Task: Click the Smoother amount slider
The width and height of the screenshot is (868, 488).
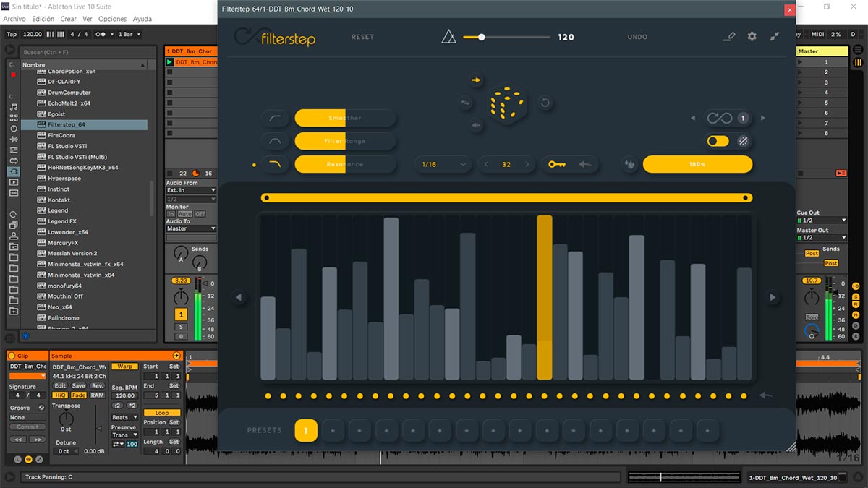Action: (x=345, y=118)
